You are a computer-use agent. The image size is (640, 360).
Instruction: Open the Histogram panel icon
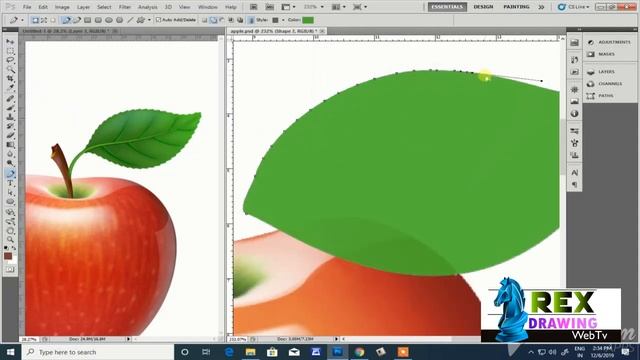click(574, 101)
